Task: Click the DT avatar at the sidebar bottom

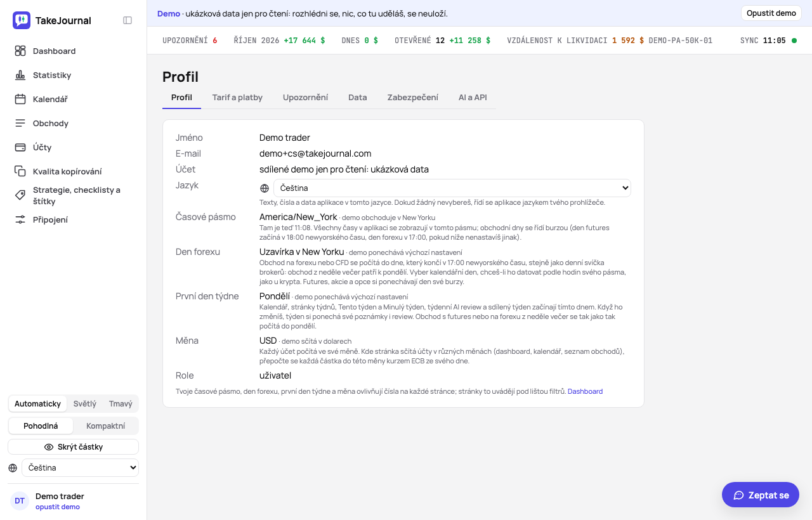Action: point(20,501)
